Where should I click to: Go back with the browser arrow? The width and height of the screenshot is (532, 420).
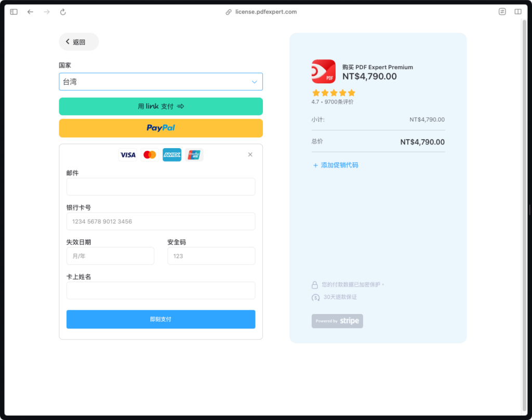(x=30, y=12)
